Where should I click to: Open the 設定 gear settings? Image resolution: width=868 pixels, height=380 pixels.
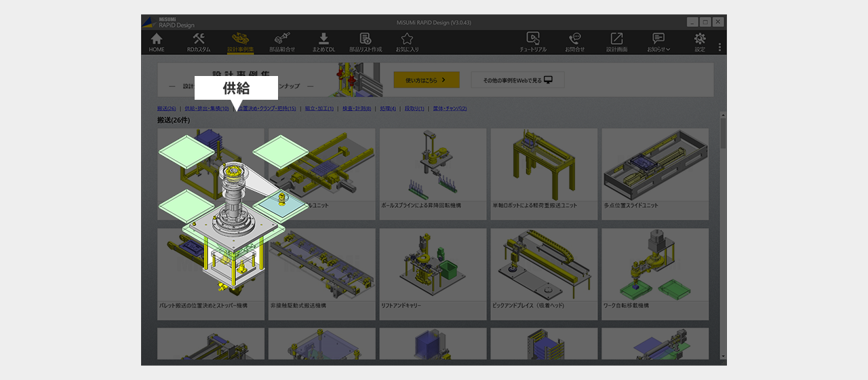[700, 42]
